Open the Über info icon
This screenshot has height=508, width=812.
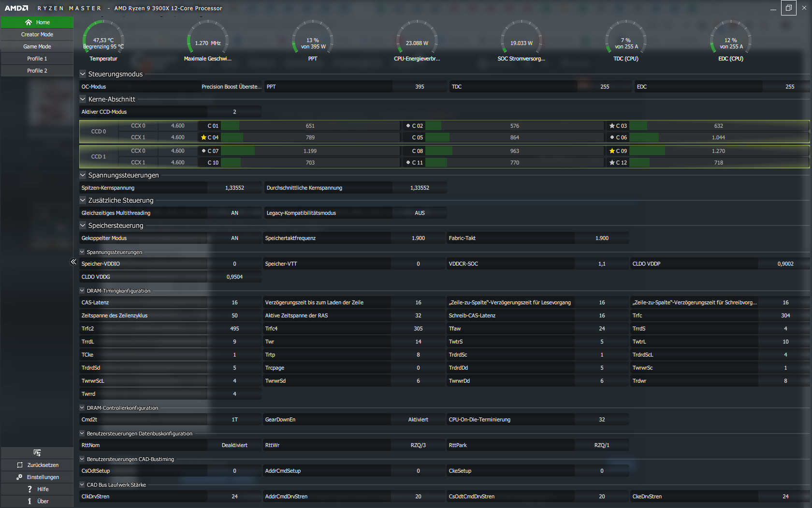(x=30, y=501)
